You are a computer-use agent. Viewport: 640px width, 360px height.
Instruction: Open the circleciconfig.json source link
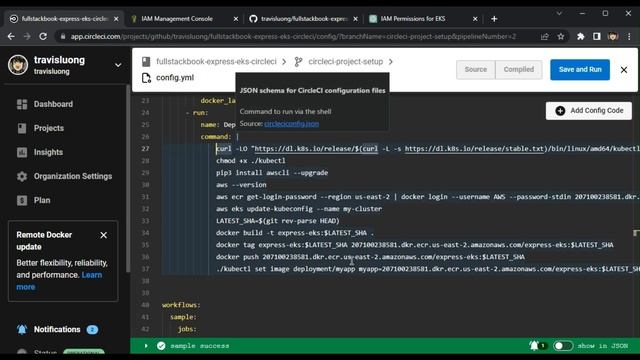291,124
